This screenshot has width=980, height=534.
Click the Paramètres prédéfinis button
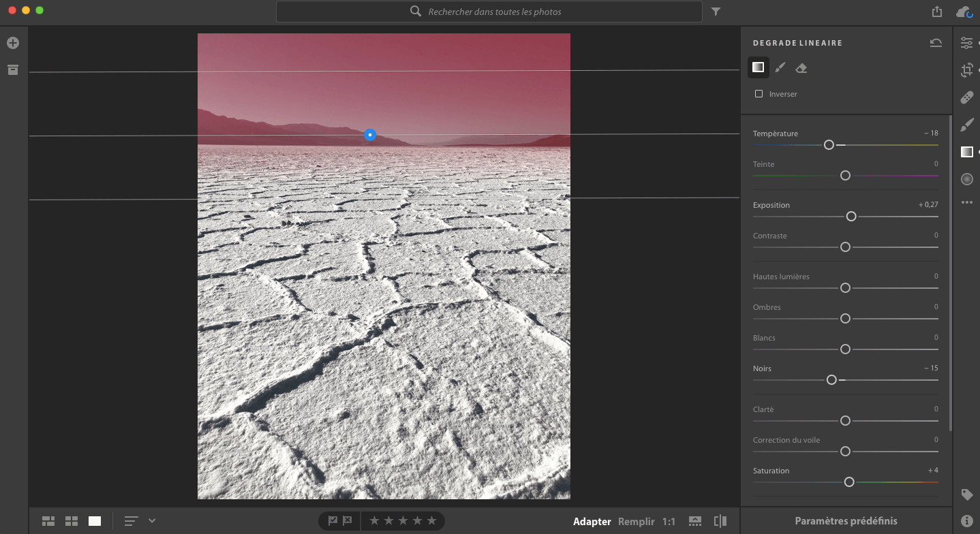coord(846,521)
